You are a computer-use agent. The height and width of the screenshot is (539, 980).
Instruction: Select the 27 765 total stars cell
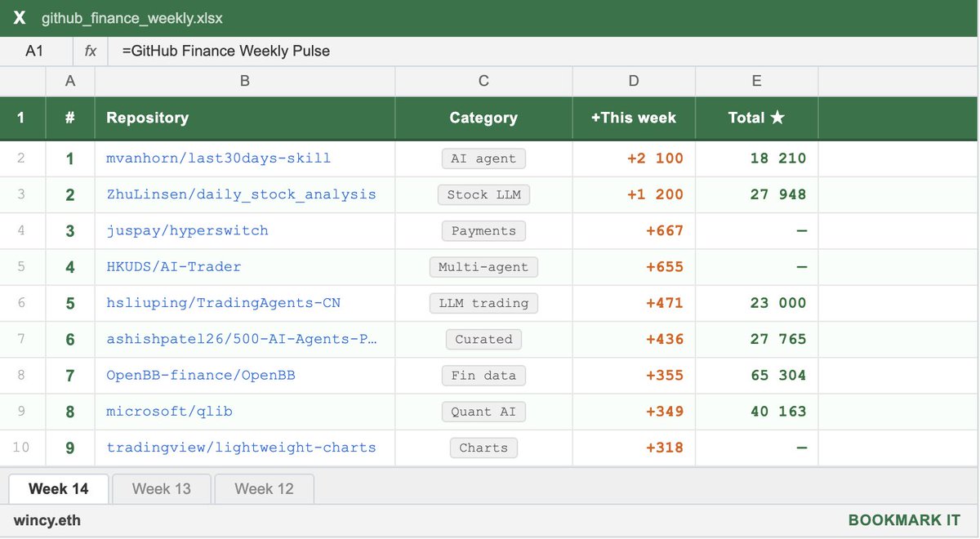(757, 339)
